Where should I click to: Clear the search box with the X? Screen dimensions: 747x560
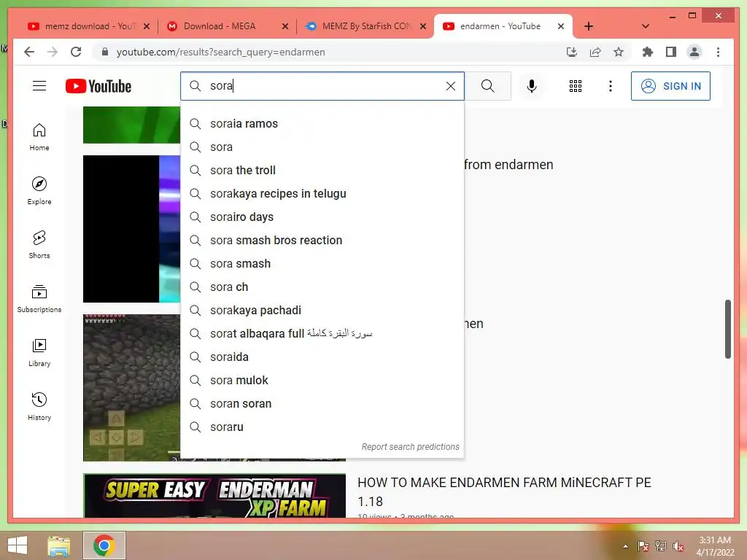(450, 86)
